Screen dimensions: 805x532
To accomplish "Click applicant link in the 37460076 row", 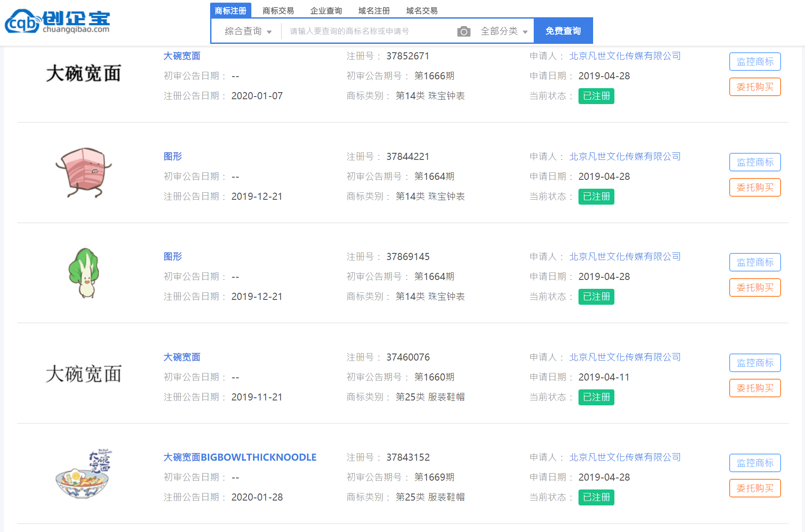I will click(x=625, y=357).
